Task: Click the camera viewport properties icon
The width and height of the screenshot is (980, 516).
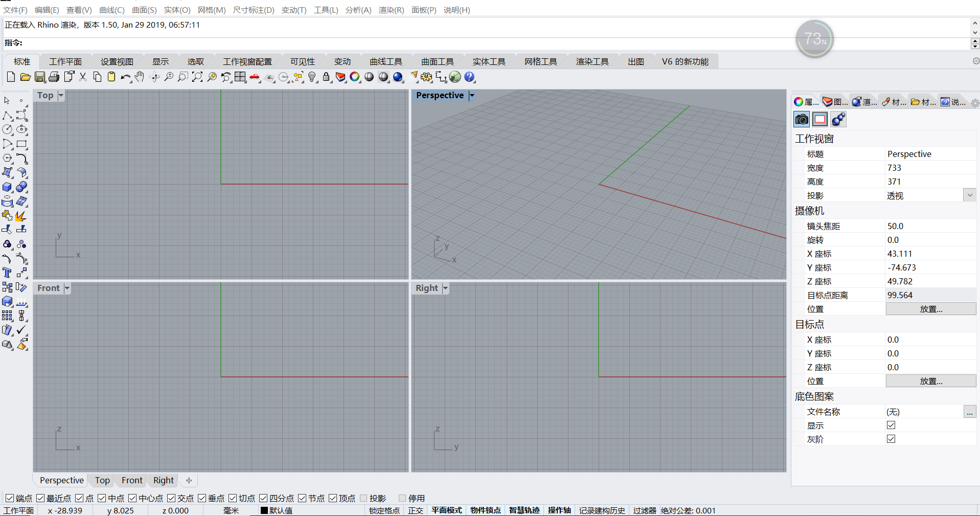Action: pos(801,120)
